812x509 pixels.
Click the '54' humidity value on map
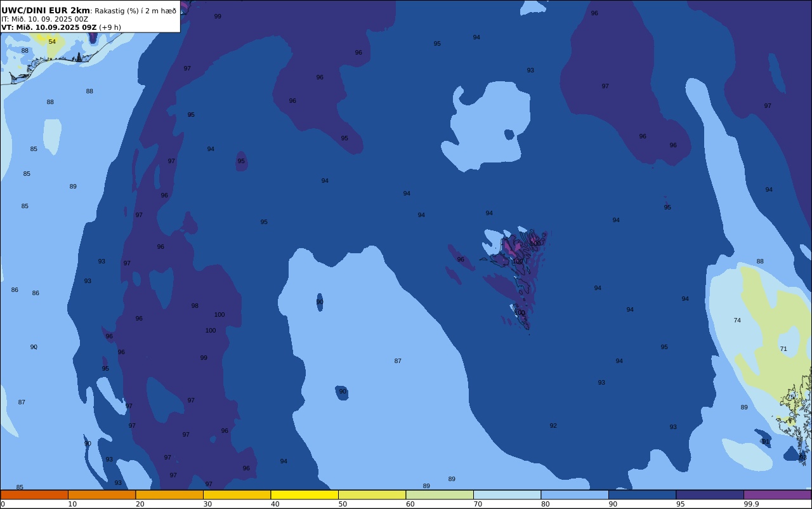tap(52, 42)
